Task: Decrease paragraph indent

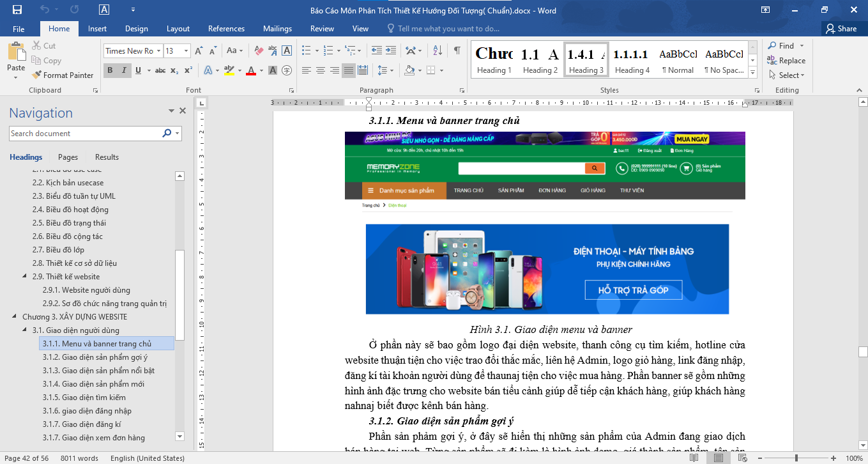Action: coord(376,51)
